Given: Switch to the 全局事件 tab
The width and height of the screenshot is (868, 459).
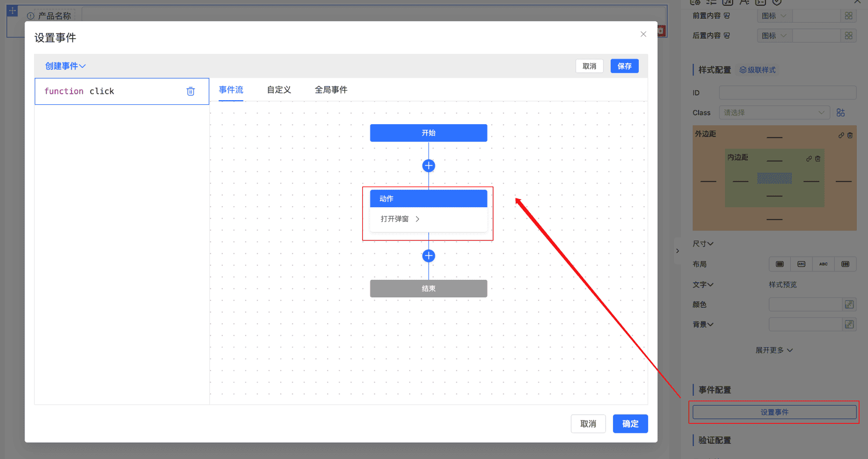Looking at the screenshot, I should (x=331, y=90).
